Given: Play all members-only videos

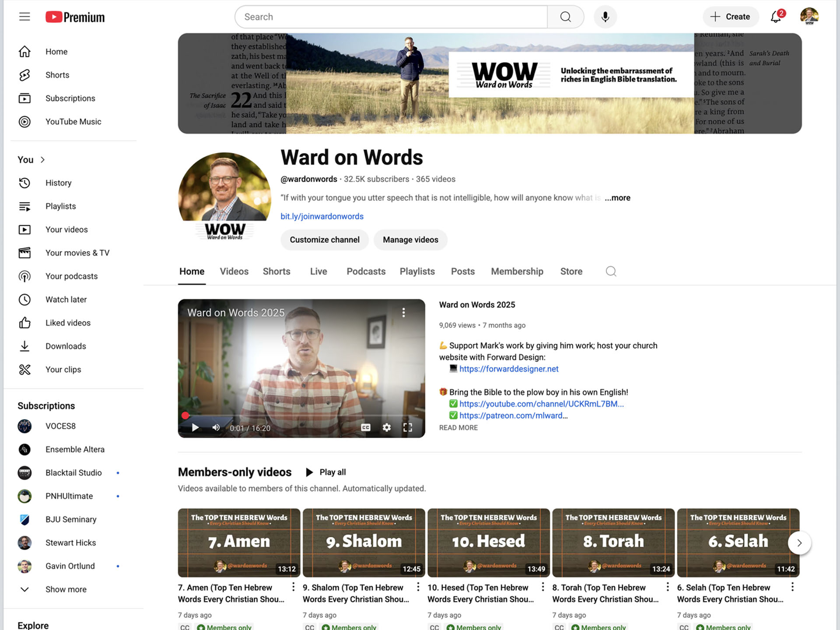Looking at the screenshot, I should pos(326,472).
